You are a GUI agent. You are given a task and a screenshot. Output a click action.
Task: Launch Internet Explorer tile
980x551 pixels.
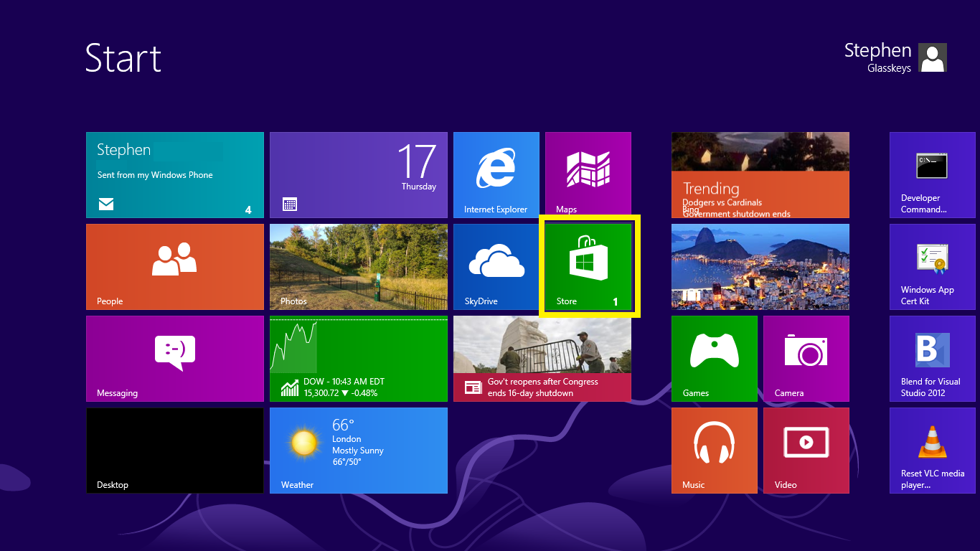(496, 174)
